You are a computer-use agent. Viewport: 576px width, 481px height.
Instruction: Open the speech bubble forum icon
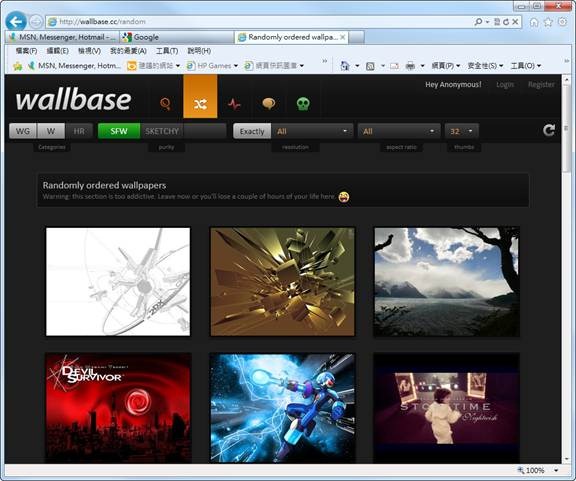(x=269, y=104)
